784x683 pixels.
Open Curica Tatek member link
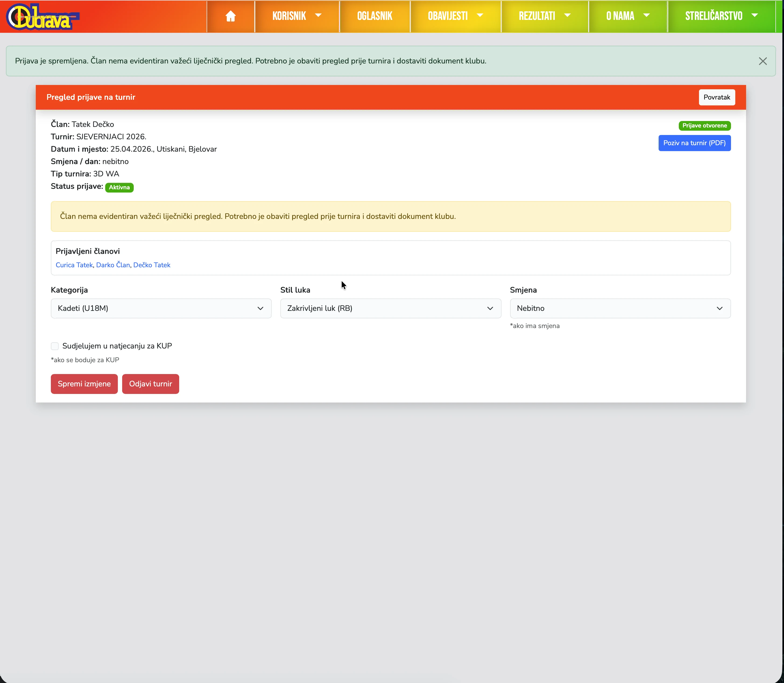(74, 265)
